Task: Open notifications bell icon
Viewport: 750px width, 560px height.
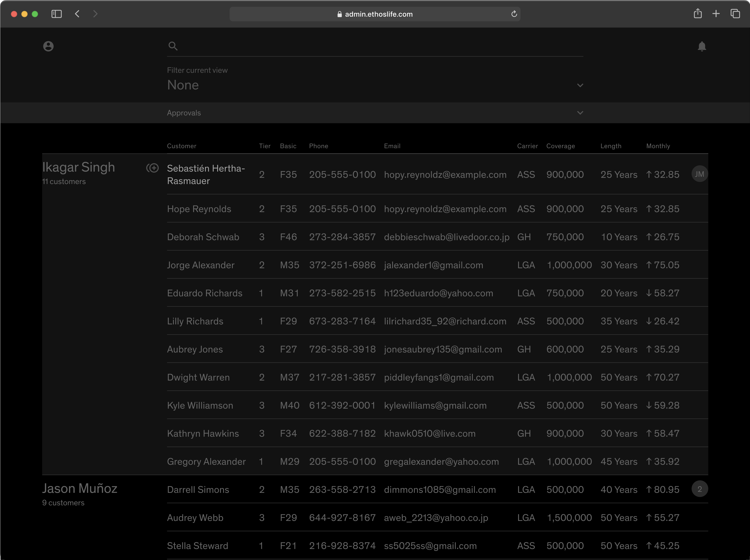Action: pyautogui.click(x=701, y=46)
